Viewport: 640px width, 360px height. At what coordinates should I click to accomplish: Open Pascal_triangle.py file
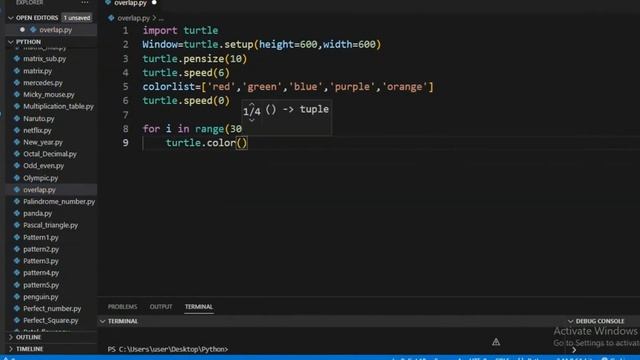pos(51,225)
